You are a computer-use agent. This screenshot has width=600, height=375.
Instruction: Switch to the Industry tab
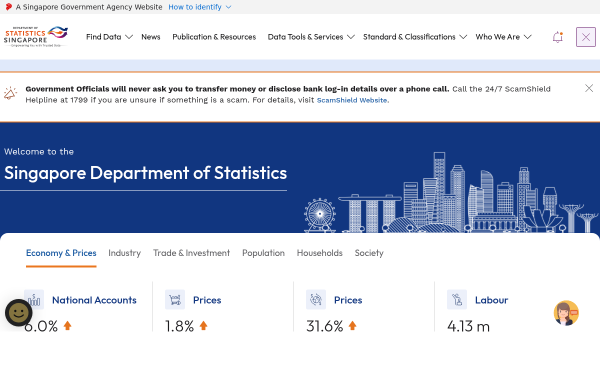point(124,253)
